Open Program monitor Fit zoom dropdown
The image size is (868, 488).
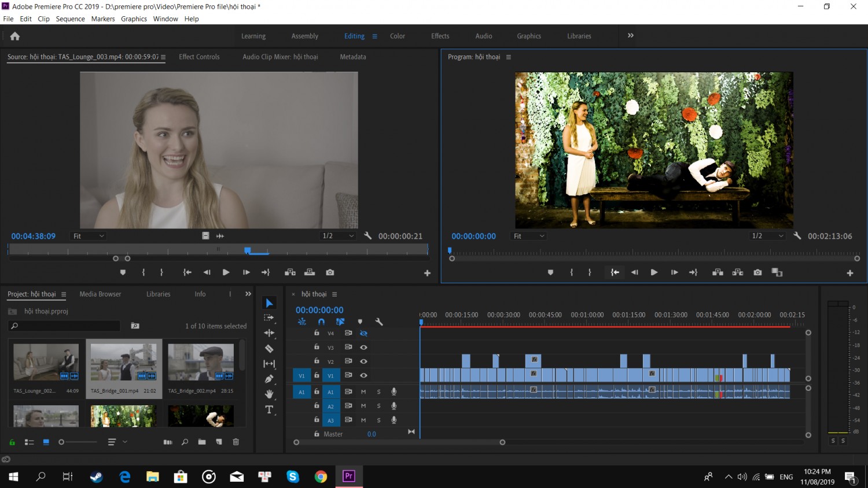[529, 236]
